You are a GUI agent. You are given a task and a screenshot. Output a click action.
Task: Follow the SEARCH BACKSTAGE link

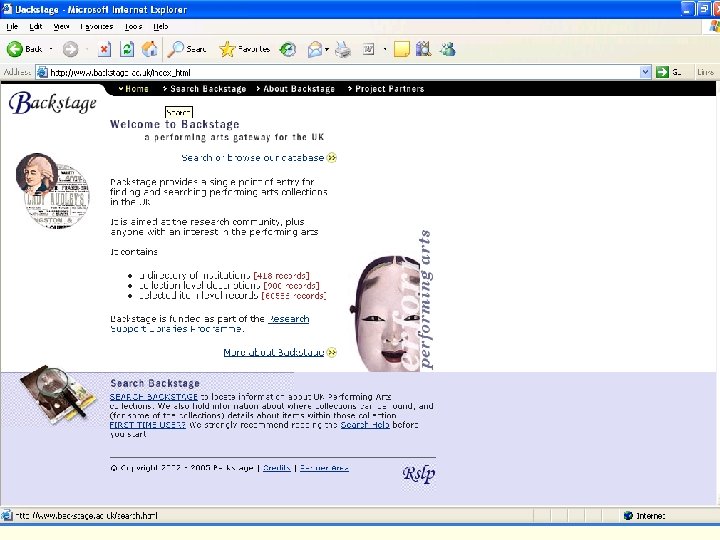(x=153, y=397)
